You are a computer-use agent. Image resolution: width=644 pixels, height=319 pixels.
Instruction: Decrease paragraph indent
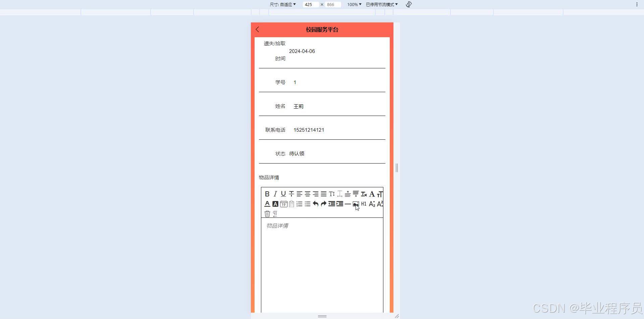(331, 204)
